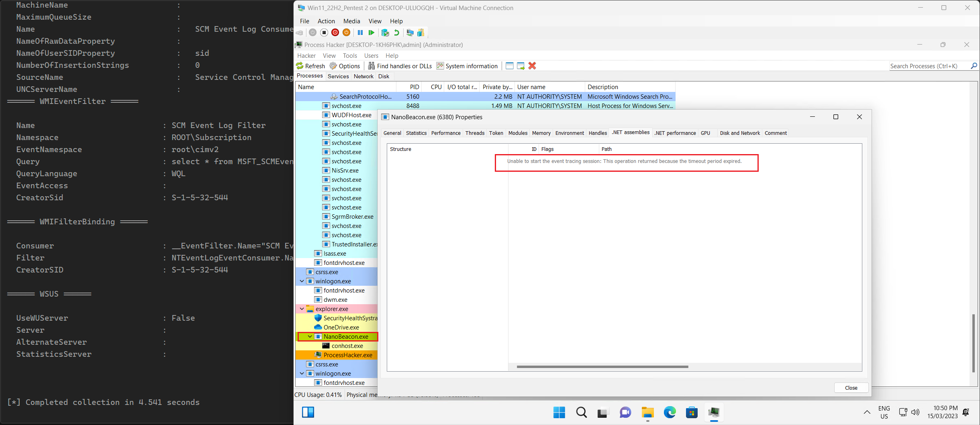Click the Close button in Properties dialog
This screenshot has width=980, height=425.
point(851,388)
